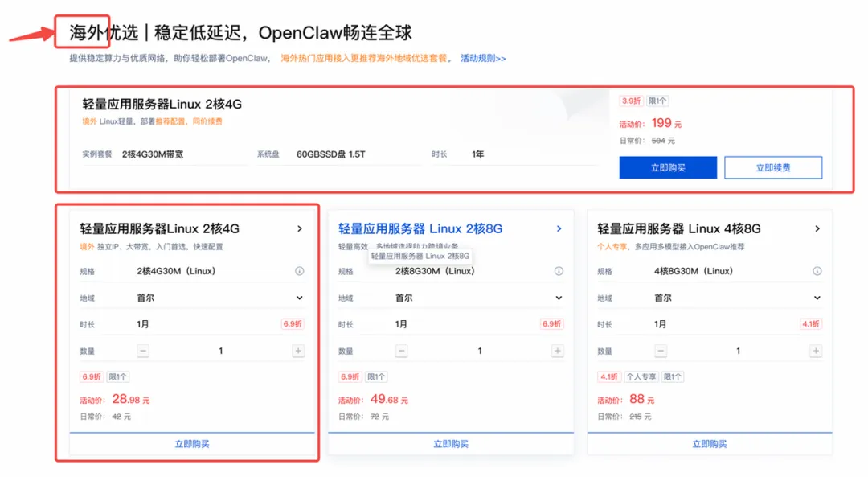Open the Linux 4核8G card via its arrow
This screenshot has width=868, height=477.
point(817,228)
